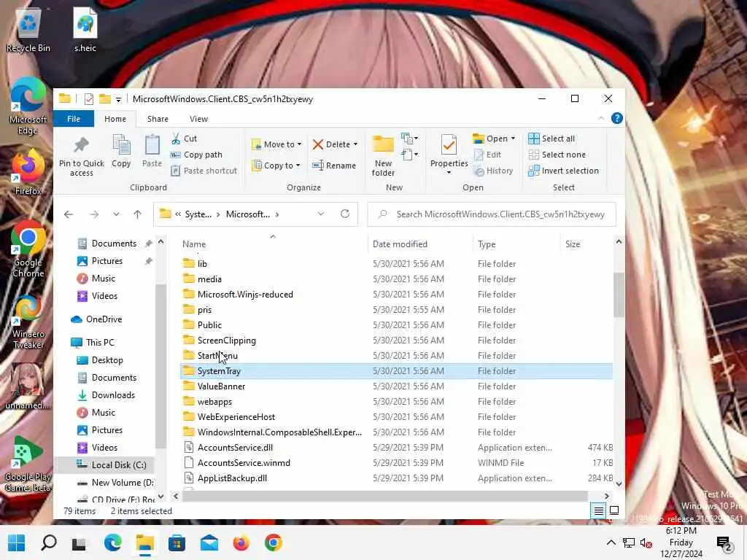747x560 pixels.
Task: Open Copy to dropdown
Action: click(276, 166)
